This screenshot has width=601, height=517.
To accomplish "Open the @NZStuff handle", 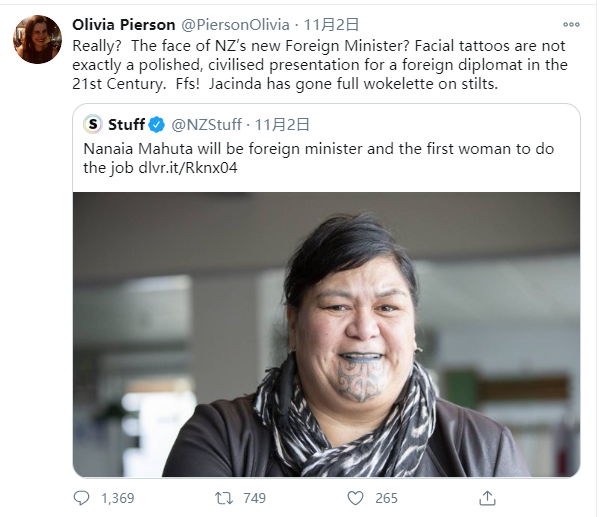I will (207, 125).
